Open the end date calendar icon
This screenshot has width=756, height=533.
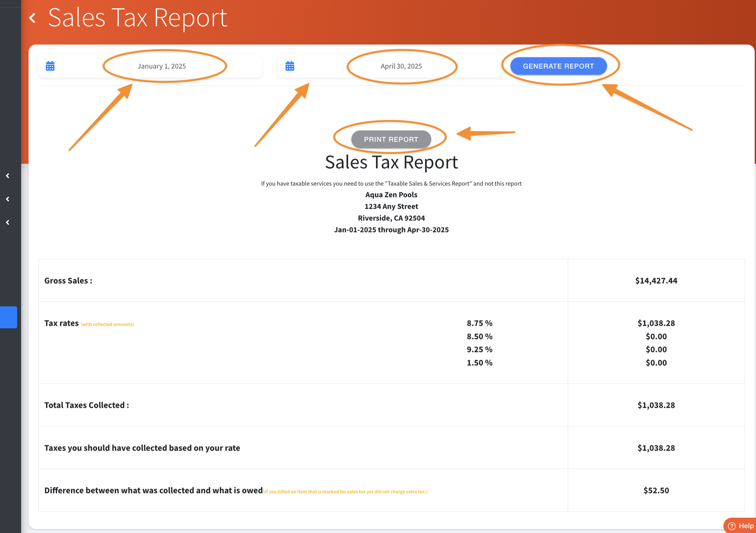point(289,66)
